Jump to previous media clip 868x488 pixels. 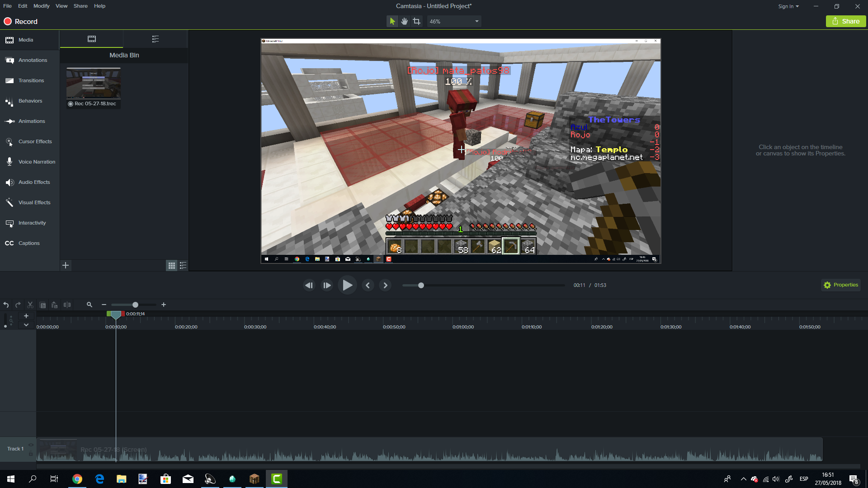pyautogui.click(x=368, y=285)
